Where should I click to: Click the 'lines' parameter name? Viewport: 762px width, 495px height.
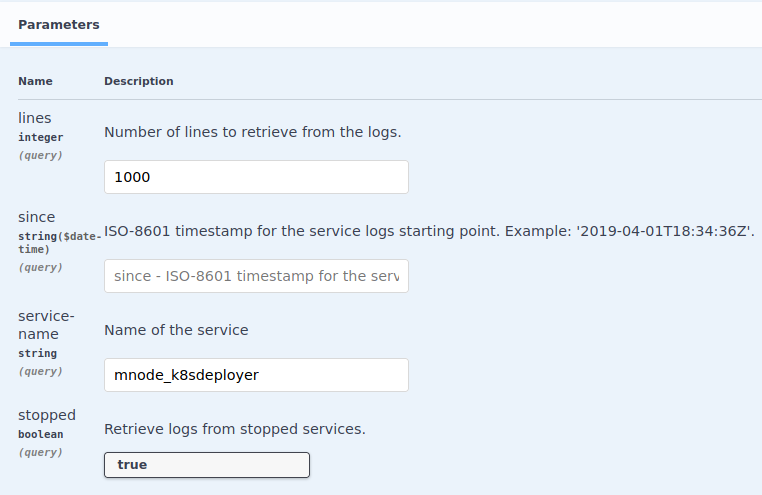[35, 118]
